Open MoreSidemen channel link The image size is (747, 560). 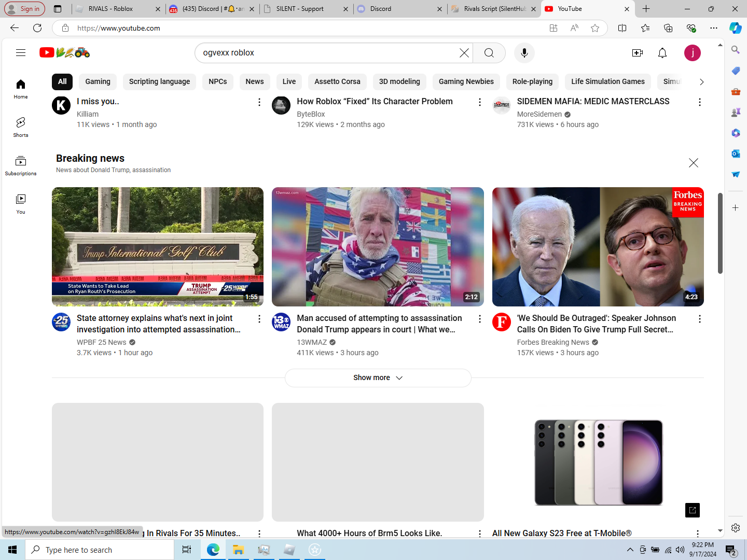pyautogui.click(x=539, y=114)
